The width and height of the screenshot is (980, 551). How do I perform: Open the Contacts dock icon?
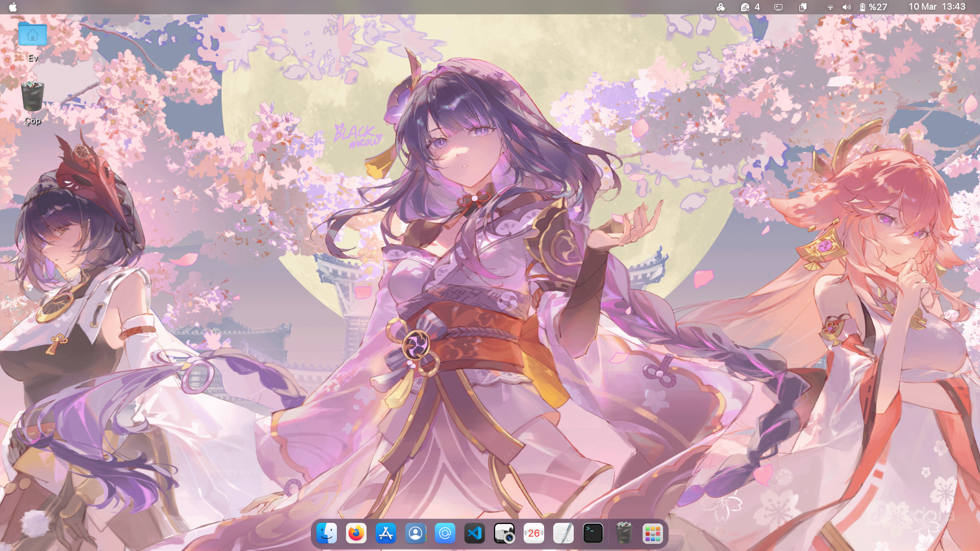pyautogui.click(x=415, y=534)
